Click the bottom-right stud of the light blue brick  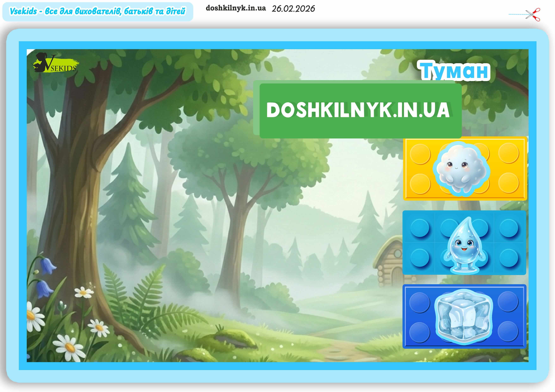pos(509,258)
